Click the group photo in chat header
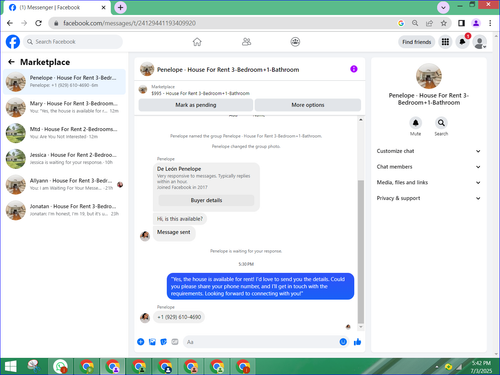 147,69
